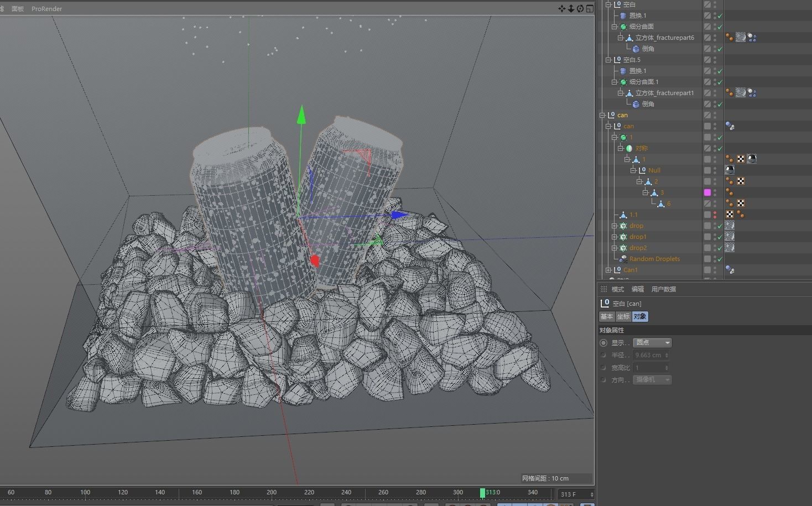Viewport: 812px width, 506px height.
Task: Click the 细分曲面.1 subdivision surface icon
Action: click(623, 82)
